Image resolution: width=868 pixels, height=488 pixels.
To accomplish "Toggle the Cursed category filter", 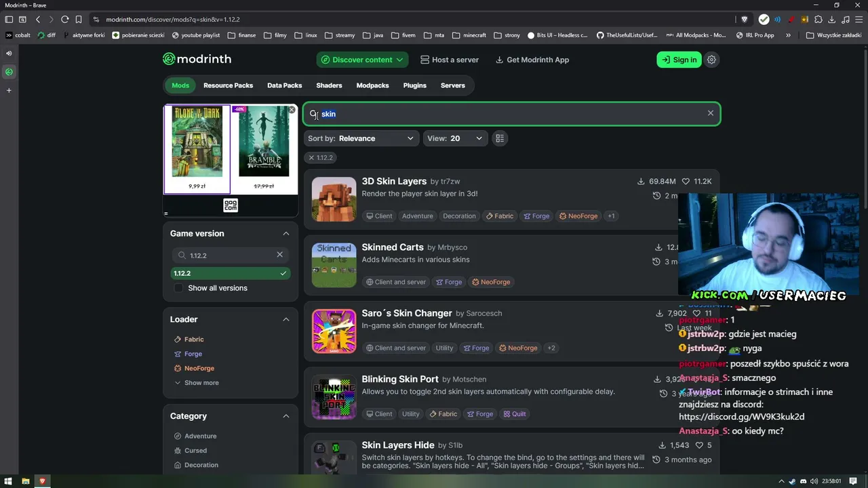I will 190,450.
